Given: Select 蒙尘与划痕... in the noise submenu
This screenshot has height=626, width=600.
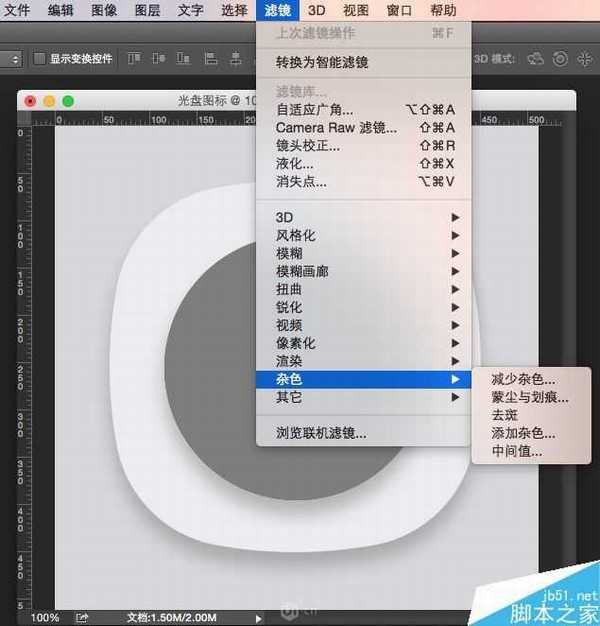Looking at the screenshot, I should [529, 398].
